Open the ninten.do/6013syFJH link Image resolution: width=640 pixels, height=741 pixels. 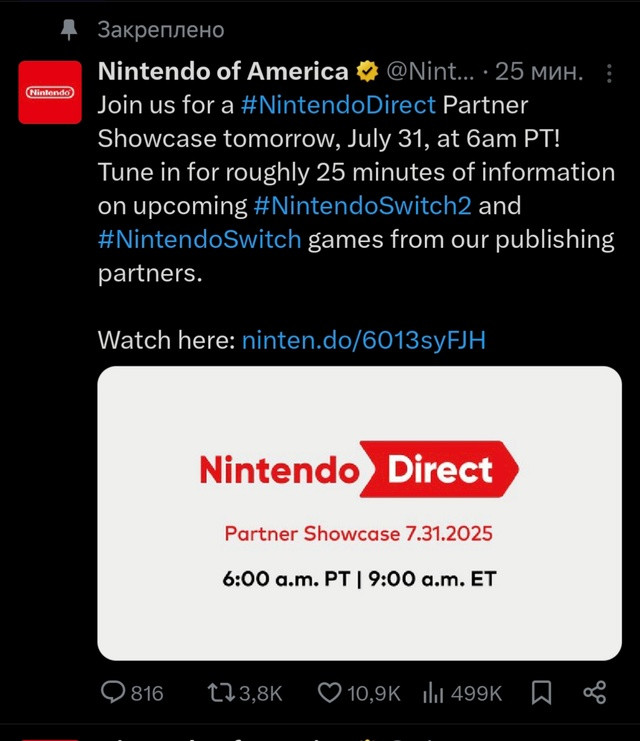tap(363, 340)
